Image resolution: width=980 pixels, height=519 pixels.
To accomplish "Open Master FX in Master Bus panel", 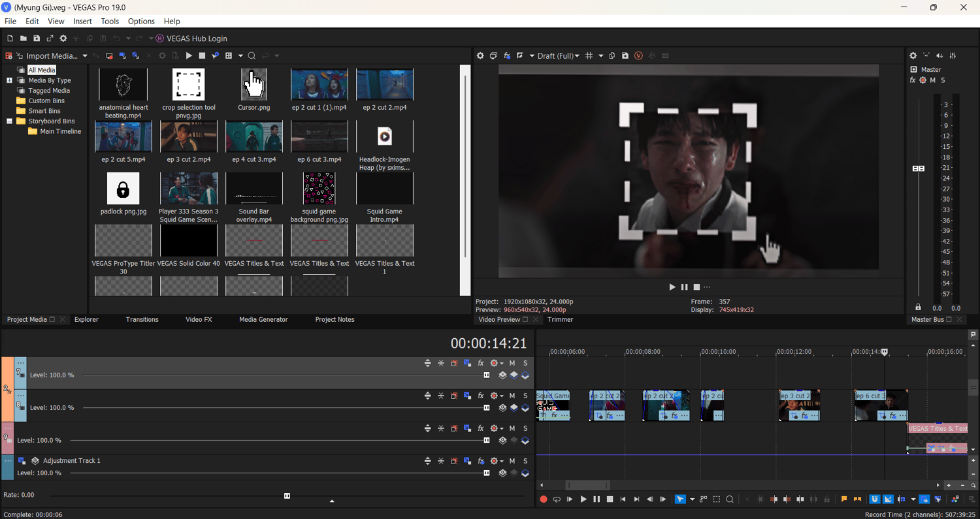I will (x=913, y=80).
